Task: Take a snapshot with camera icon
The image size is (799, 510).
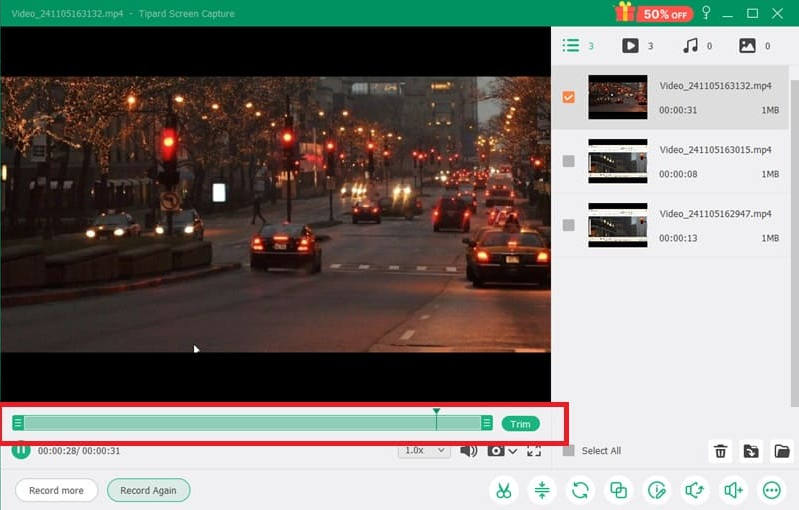Action: (x=496, y=451)
